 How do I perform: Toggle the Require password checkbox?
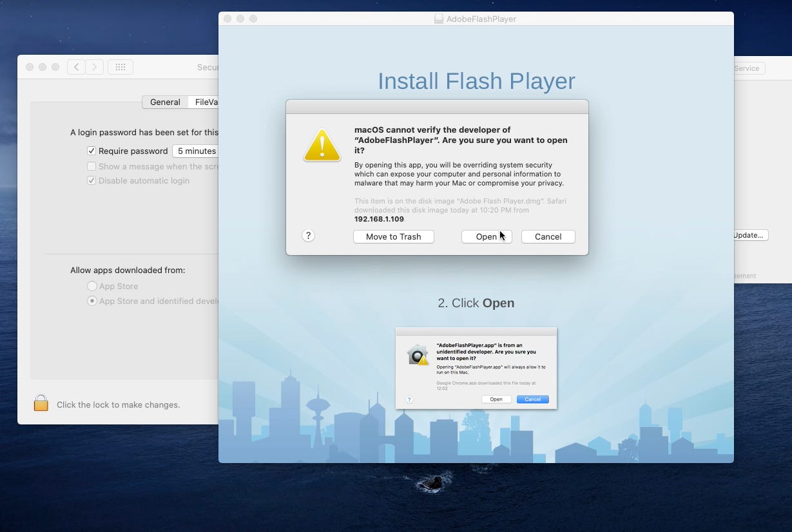coord(92,151)
